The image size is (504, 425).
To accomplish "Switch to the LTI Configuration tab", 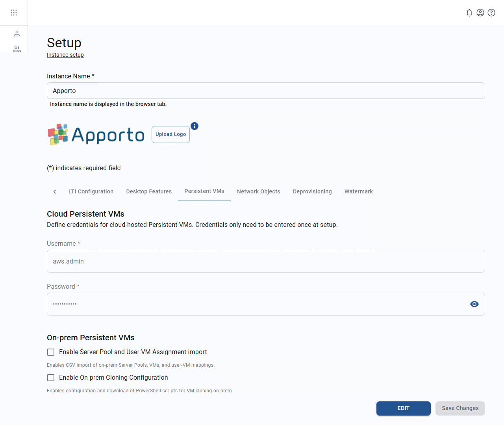I will 91,191.
